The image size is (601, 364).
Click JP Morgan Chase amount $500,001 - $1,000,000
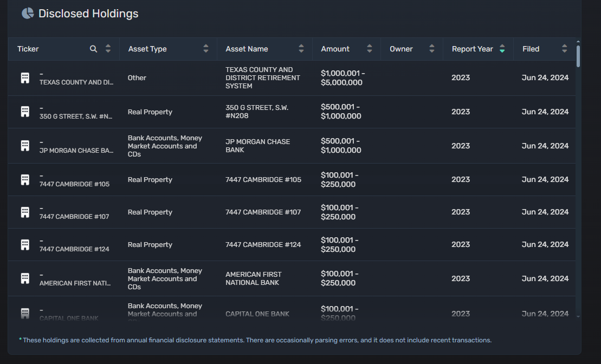click(x=341, y=146)
